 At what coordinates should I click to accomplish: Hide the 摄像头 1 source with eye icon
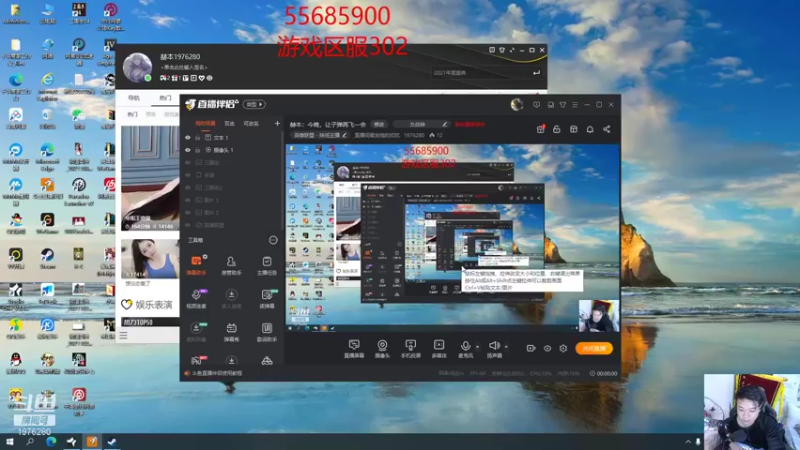188,150
